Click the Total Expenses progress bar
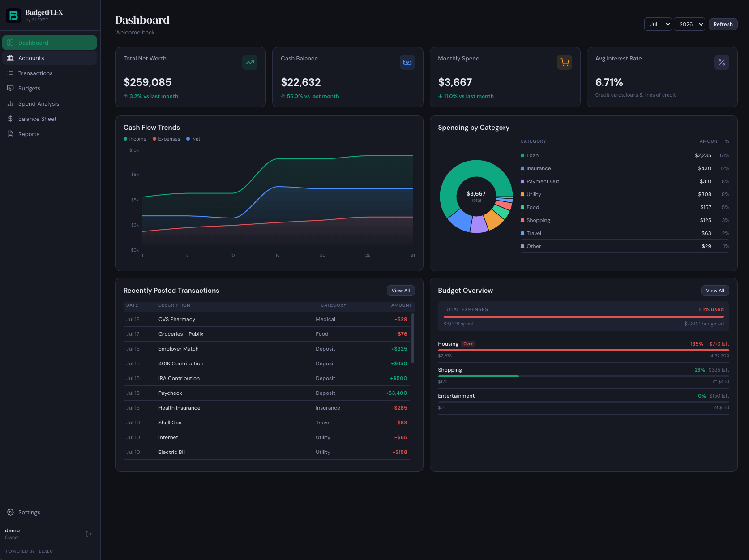749x560 pixels. tap(583, 316)
